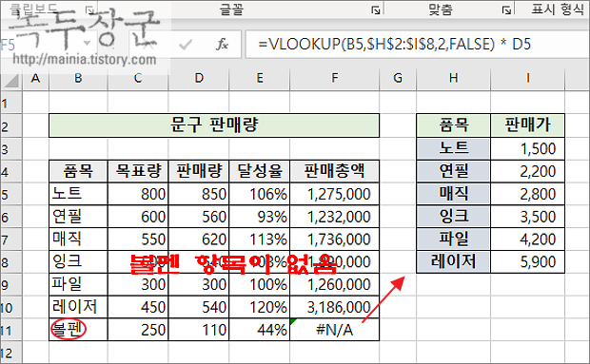
Task: Select column G header
Action: pyautogui.click(x=398, y=79)
